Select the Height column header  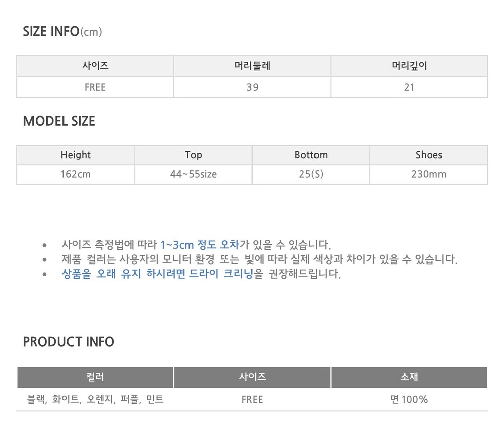pyautogui.click(x=76, y=155)
